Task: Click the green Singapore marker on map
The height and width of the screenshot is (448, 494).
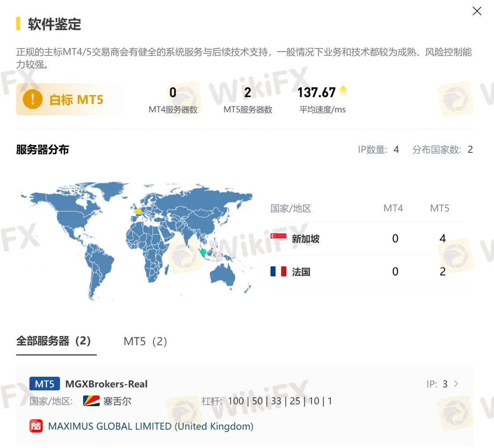Action: [x=203, y=252]
